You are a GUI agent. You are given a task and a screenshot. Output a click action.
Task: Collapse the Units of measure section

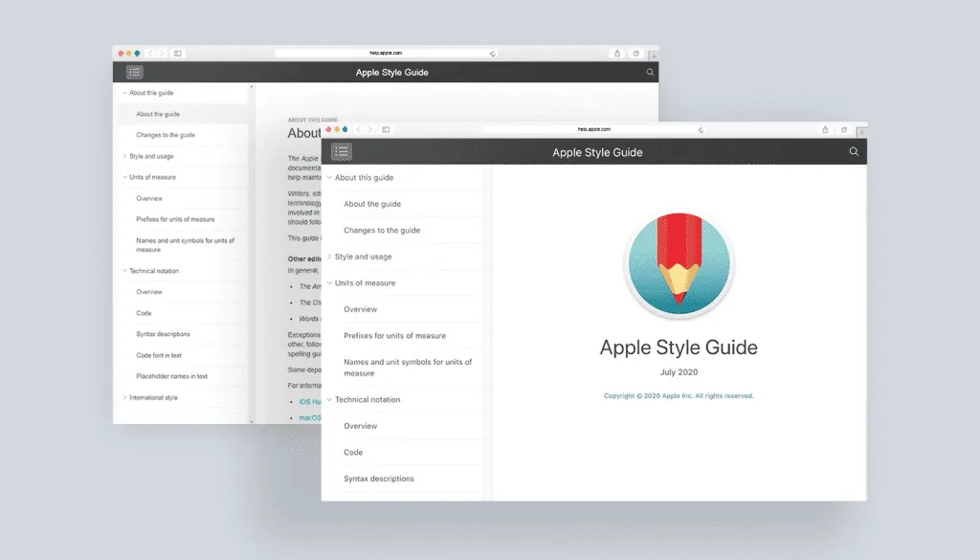pos(329,282)
